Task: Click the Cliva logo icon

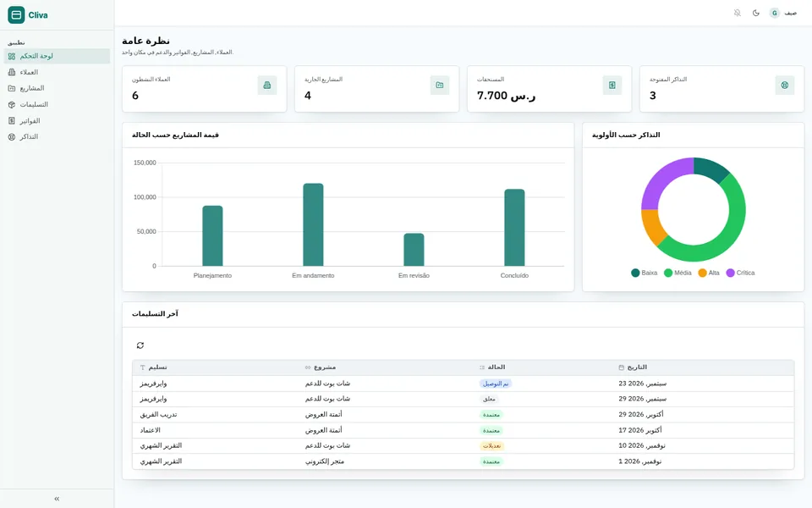Action: click(16, 15)
